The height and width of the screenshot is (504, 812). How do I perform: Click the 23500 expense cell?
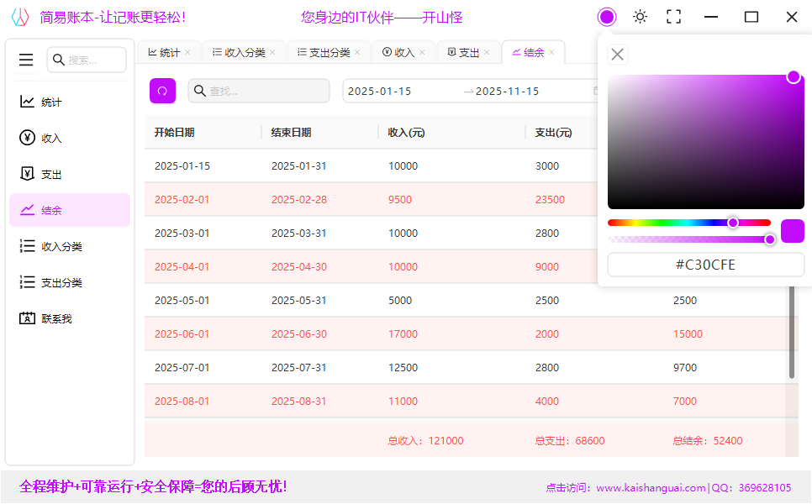[550, 199]
